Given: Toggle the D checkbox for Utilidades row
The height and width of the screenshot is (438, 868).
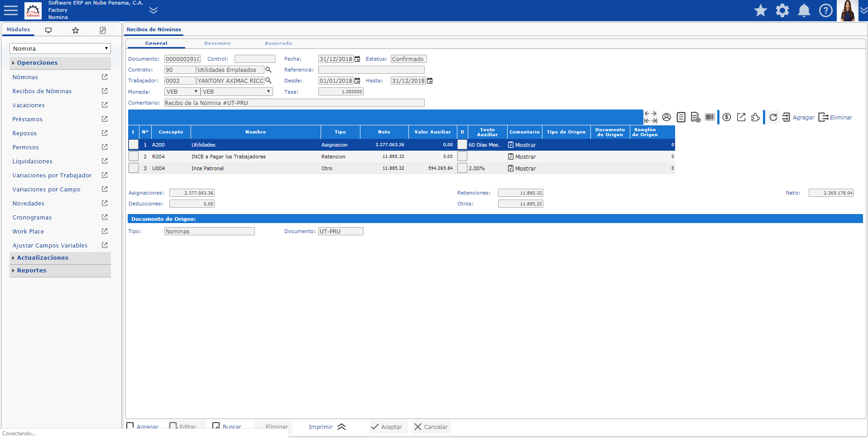Looking at the screenshot, I should (x=462, y=144).
